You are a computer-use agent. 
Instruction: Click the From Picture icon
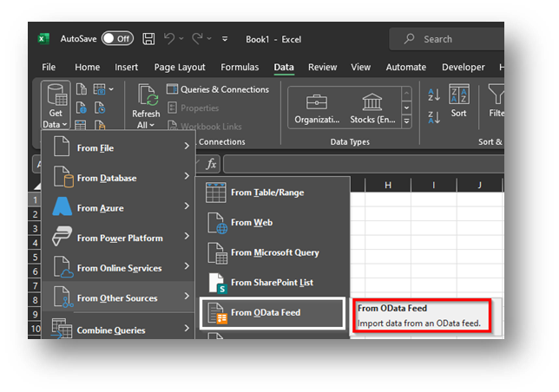pyautogui.click(x=100, y=89)
